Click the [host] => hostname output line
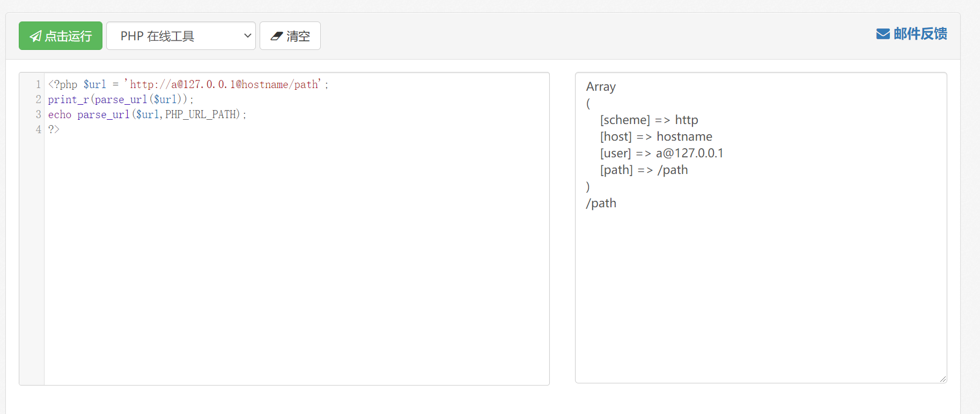The image size is (980, 414). click(655, 137)
